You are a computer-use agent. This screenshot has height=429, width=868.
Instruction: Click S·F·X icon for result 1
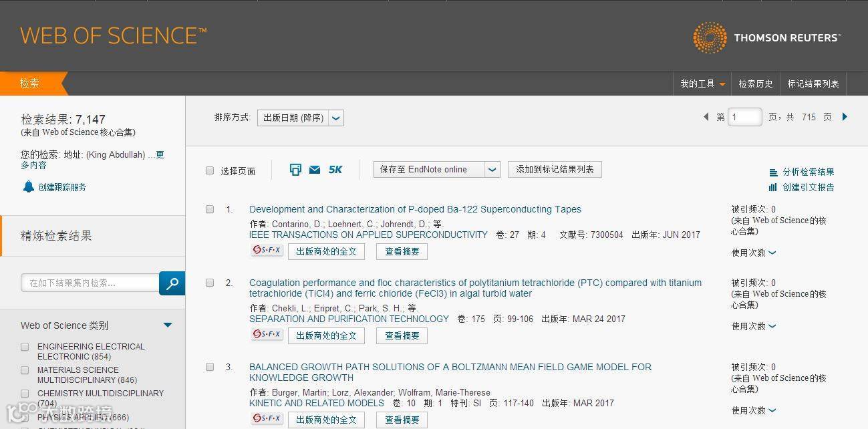(267, 251)
